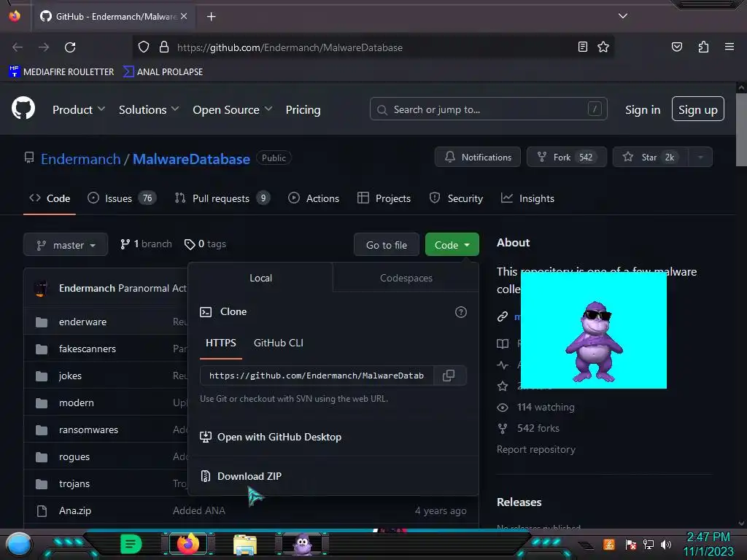
Task: Close the GitHub MalwareDatabase tab
Action: click(x=184, y=16)
